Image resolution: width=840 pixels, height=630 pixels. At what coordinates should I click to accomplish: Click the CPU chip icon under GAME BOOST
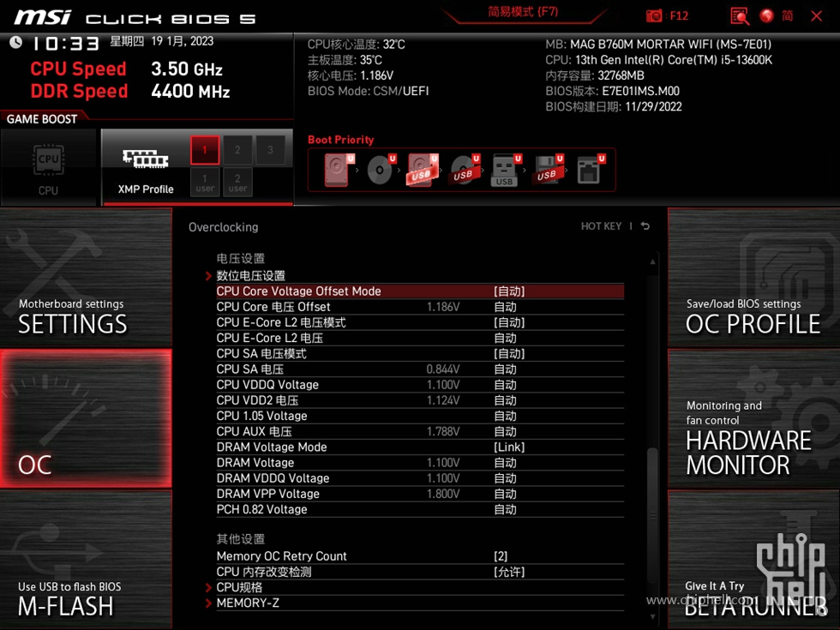tap(48, 160)
